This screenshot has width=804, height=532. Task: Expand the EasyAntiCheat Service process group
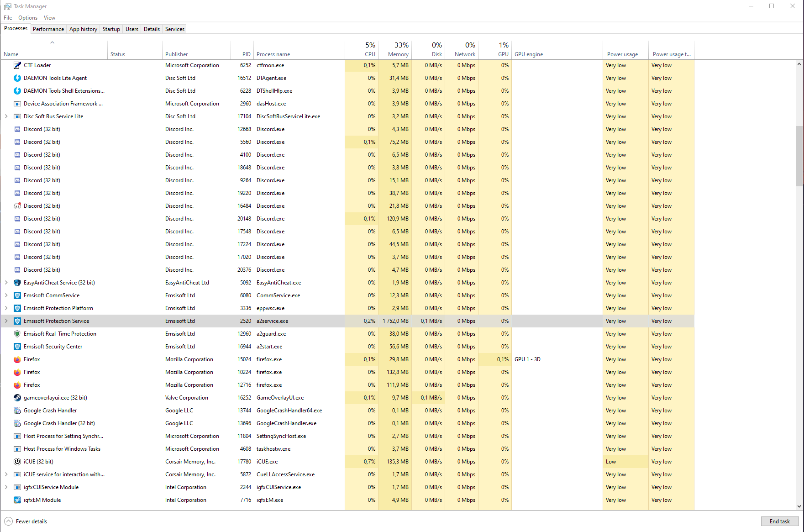(x=6, y=283)
